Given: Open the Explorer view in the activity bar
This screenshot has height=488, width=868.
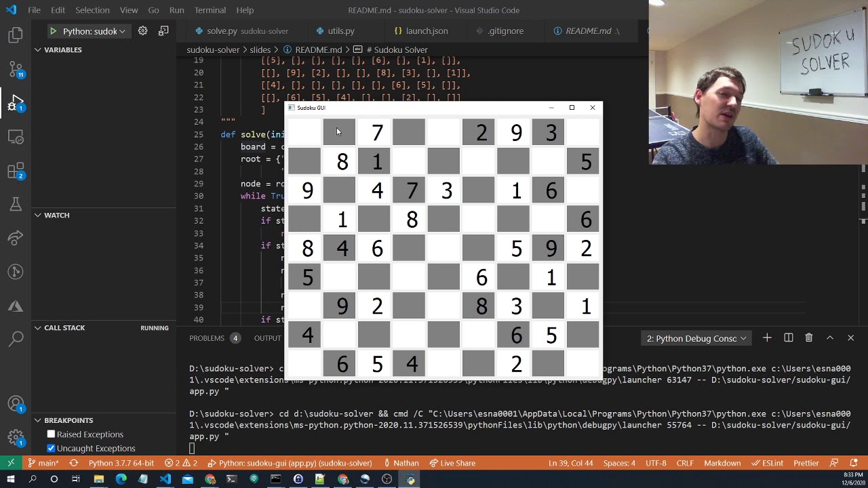Looking at the screenshot, I should pos(16,35).
